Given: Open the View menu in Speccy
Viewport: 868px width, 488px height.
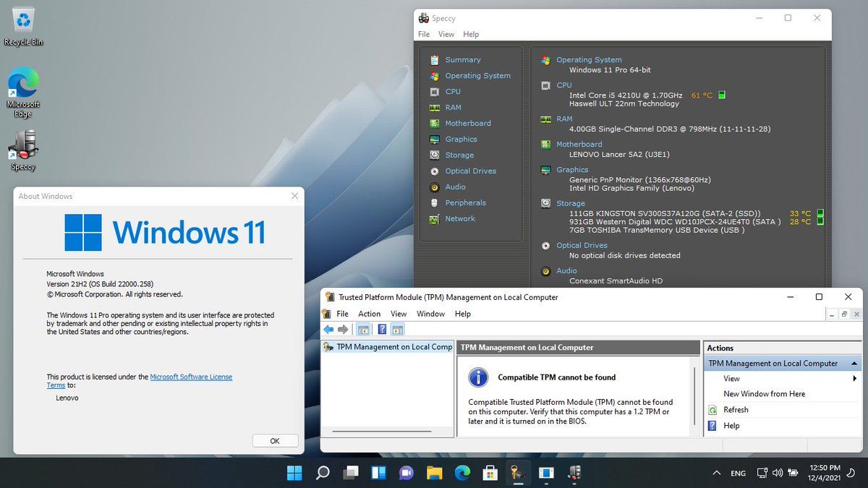Looking at the screenshot, I should [x=446, y=34].
